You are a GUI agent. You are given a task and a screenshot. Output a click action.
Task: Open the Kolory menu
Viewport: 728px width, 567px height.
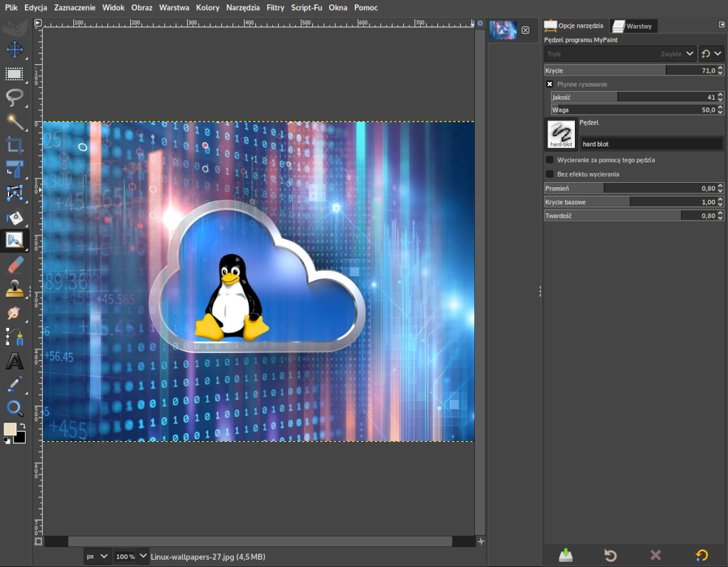click(208, 7)
